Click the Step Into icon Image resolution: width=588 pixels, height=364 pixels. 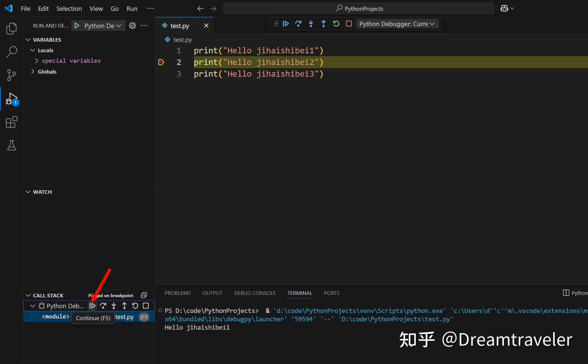click(x=311, y=24)
